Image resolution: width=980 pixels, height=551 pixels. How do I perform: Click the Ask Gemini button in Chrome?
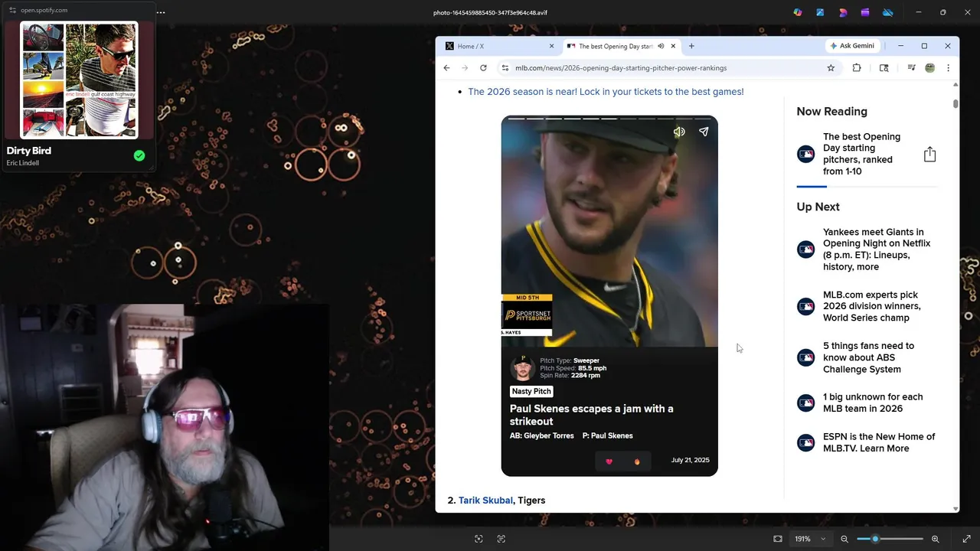pyautogui.click(x=852, y=46)
